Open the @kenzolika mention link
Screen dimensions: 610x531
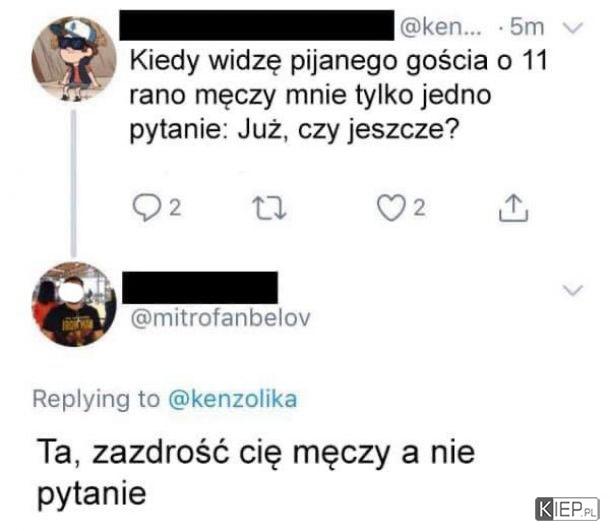pyautogui.click(x=233, y=399)
